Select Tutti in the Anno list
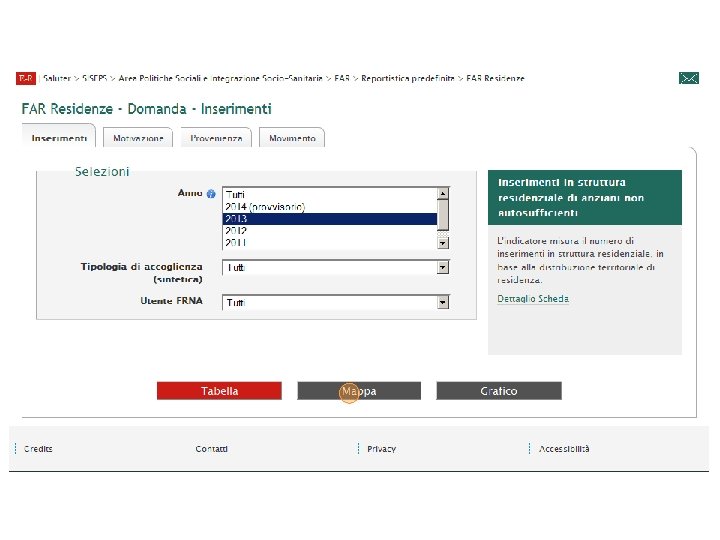The width and height of the screenshot is (720, 540). tap(330, 194)
